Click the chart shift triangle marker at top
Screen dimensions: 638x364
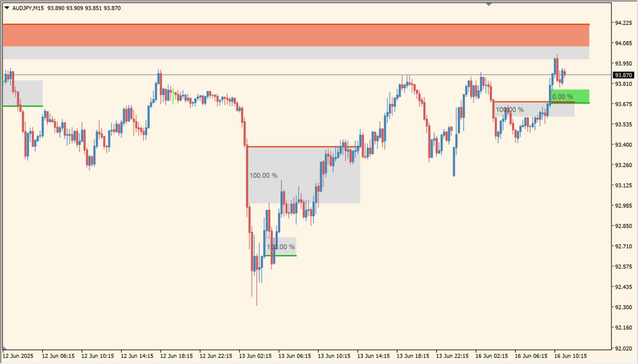pos(488,4)
